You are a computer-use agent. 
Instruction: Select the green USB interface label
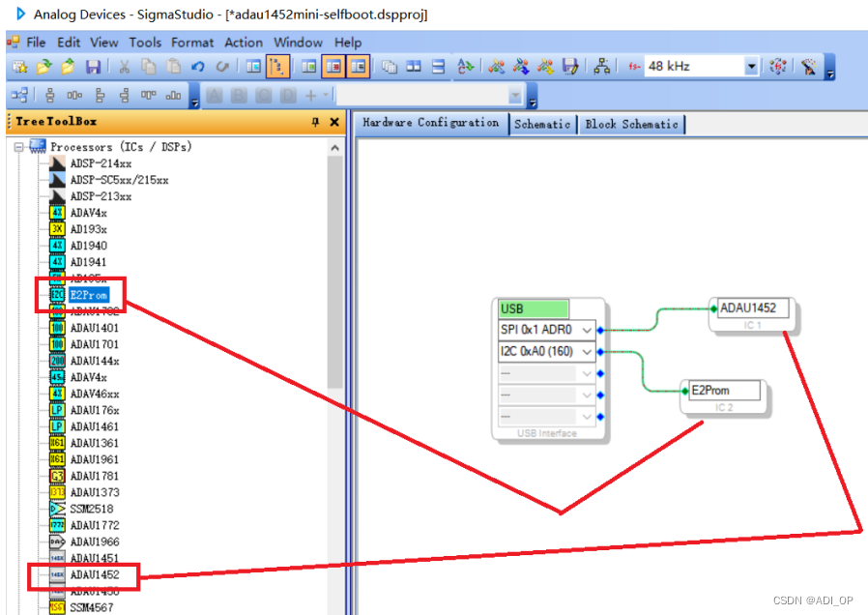click(x=534, y=308)
